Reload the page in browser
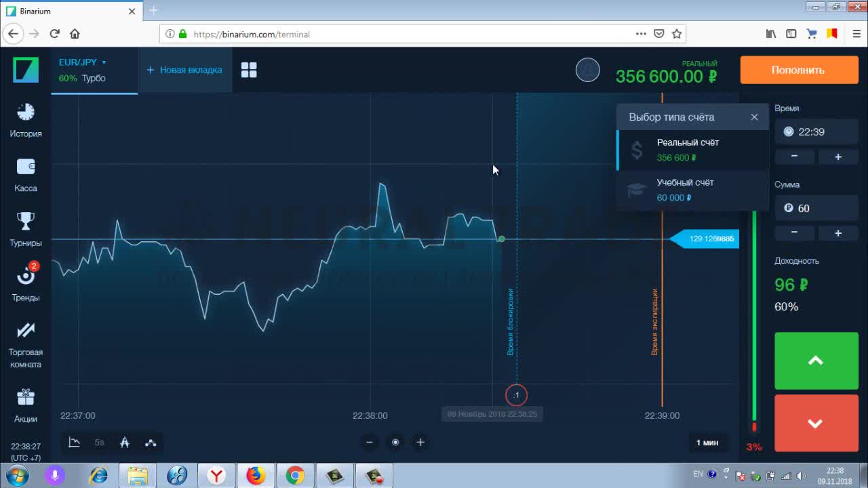868x488 pixels. point(55,34)
